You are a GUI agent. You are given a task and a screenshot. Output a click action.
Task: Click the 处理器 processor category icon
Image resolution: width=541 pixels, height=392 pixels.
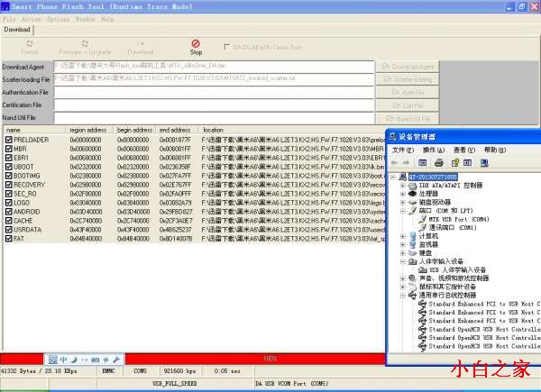point(413,194)
